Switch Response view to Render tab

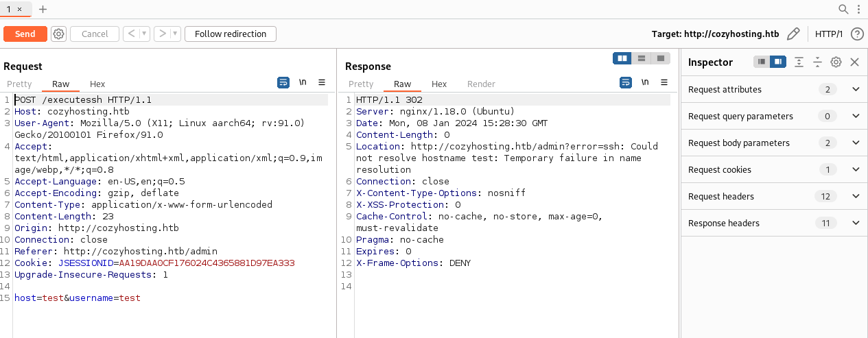click(481, 84)
